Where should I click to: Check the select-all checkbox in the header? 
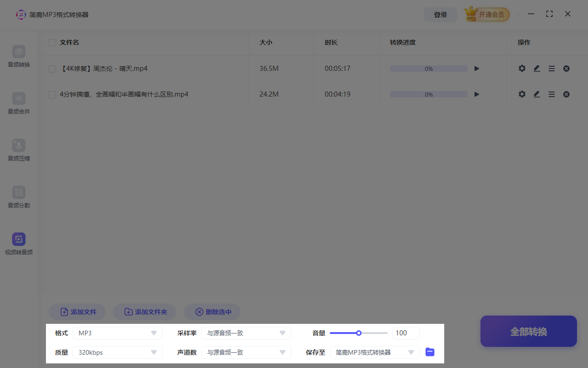pos(52,42)
